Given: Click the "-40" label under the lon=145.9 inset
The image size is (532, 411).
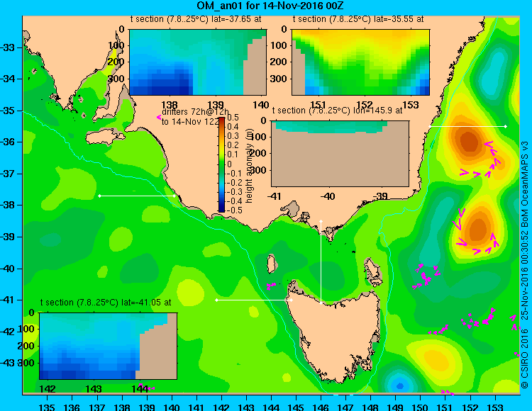Looking at the screenshot, I should [x=328, y=196].
